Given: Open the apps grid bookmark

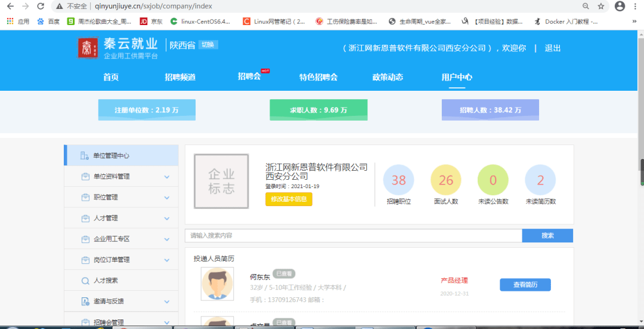Looking at the screenshot, I should point(18,21).
